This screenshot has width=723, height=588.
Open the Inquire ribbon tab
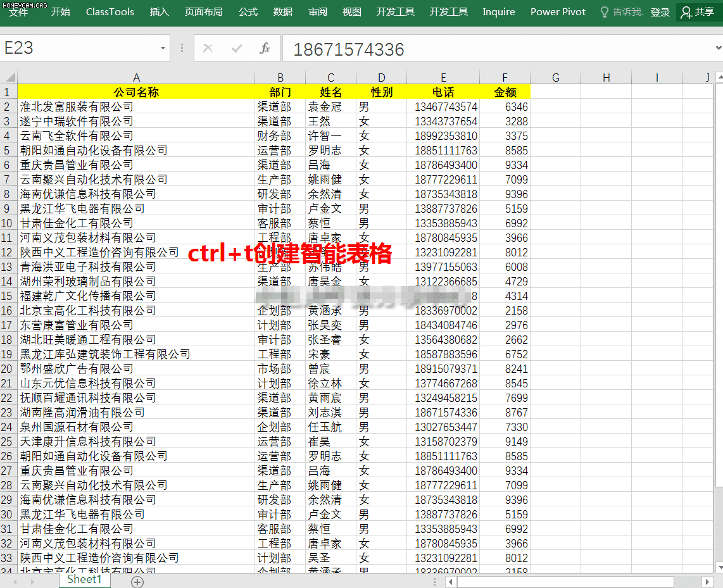click(x=498, y=11)
